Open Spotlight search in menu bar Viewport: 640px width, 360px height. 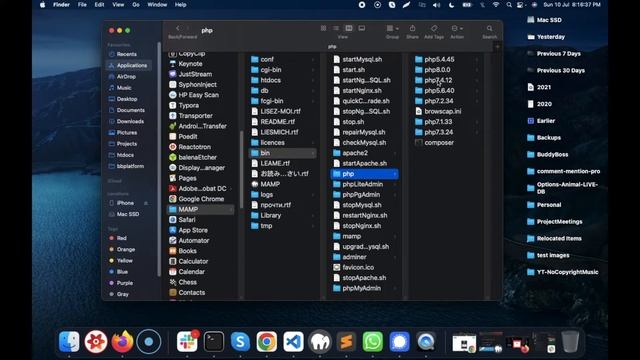coord(509,5)
